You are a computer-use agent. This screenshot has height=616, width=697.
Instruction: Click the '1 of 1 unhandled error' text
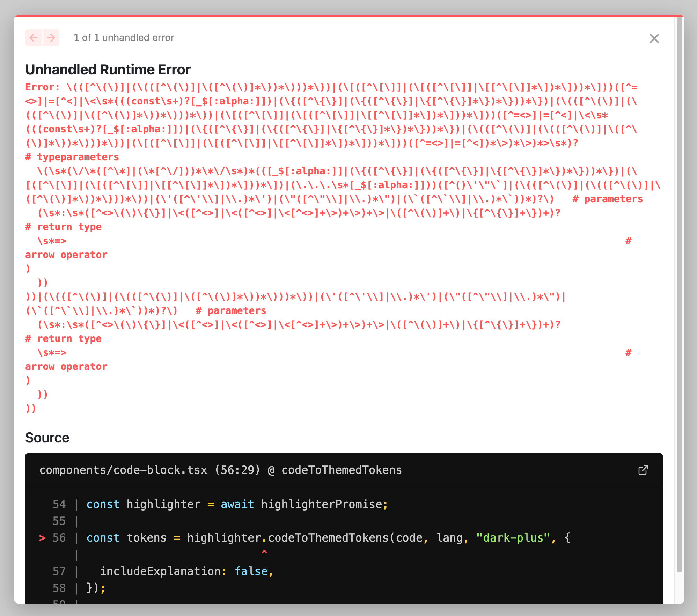click(124, 38)
